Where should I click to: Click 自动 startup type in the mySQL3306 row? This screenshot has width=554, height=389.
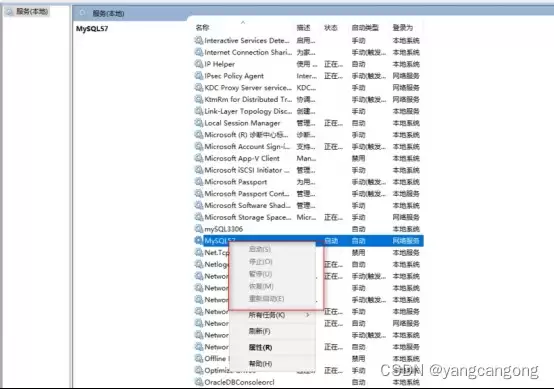click(x=358, y=229)
